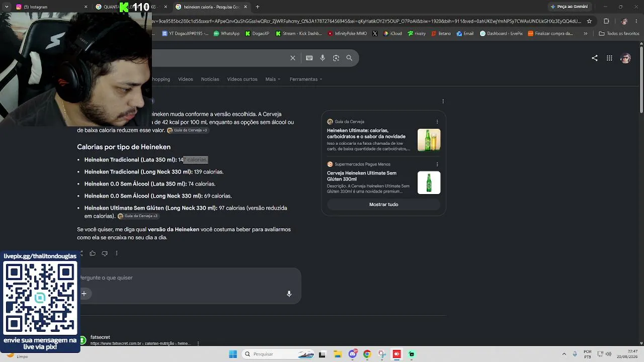Show hidden system tray icons

click(x=564, y=354)
